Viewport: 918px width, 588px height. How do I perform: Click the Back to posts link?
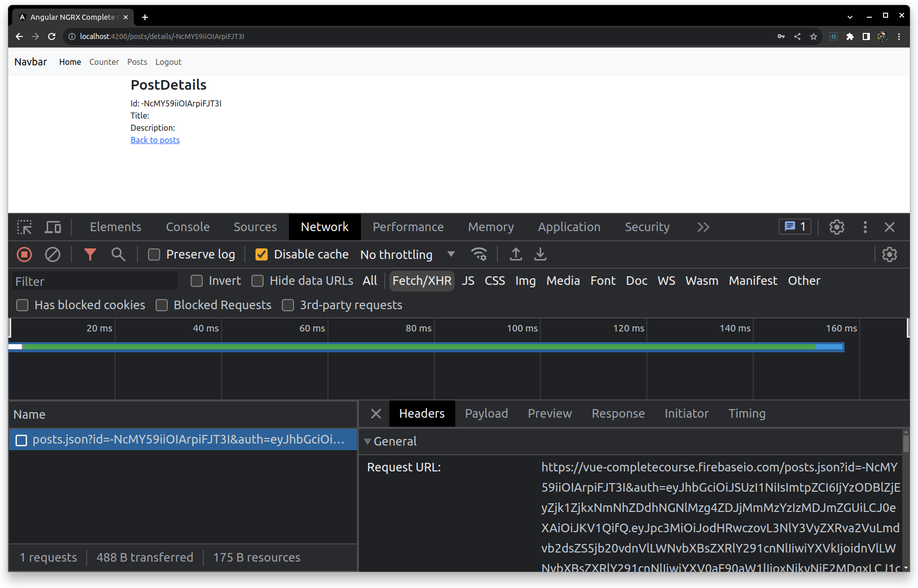pos(155,140)
